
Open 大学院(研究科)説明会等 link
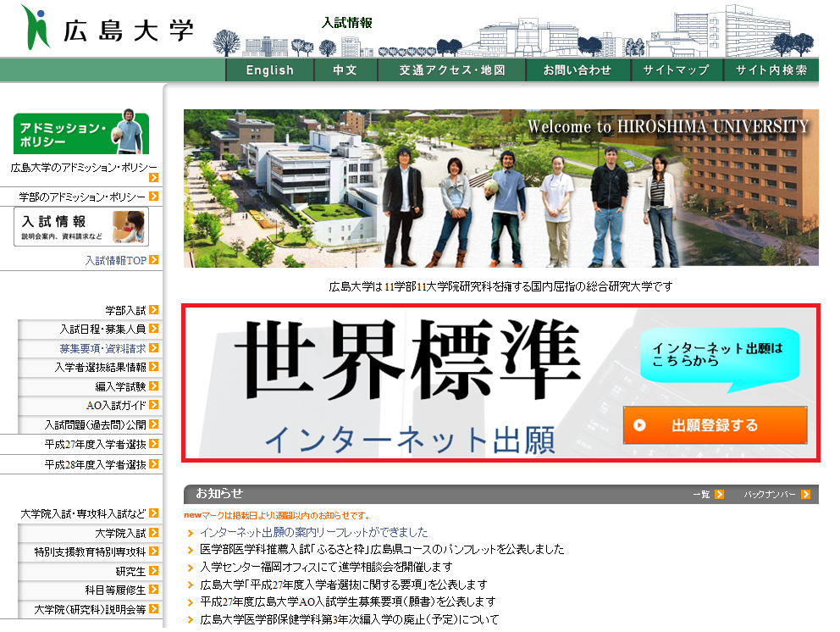pyautogui.click(x=90, y=609)
